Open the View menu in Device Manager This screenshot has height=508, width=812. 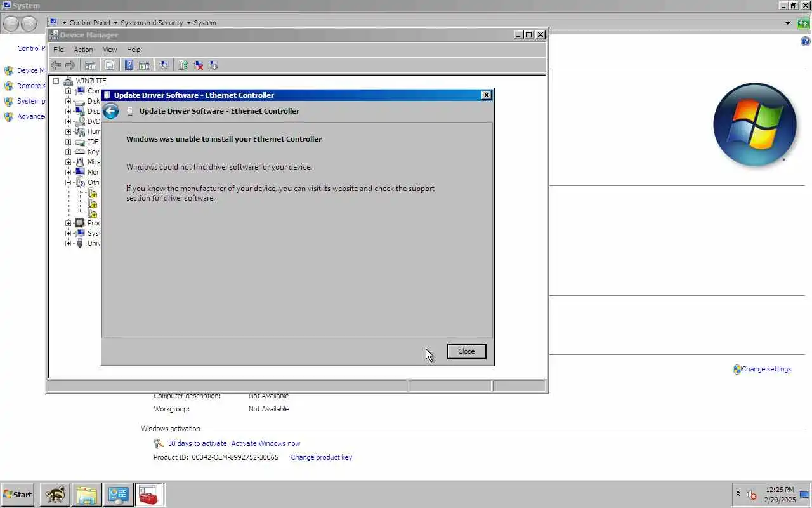coord(110,50)
